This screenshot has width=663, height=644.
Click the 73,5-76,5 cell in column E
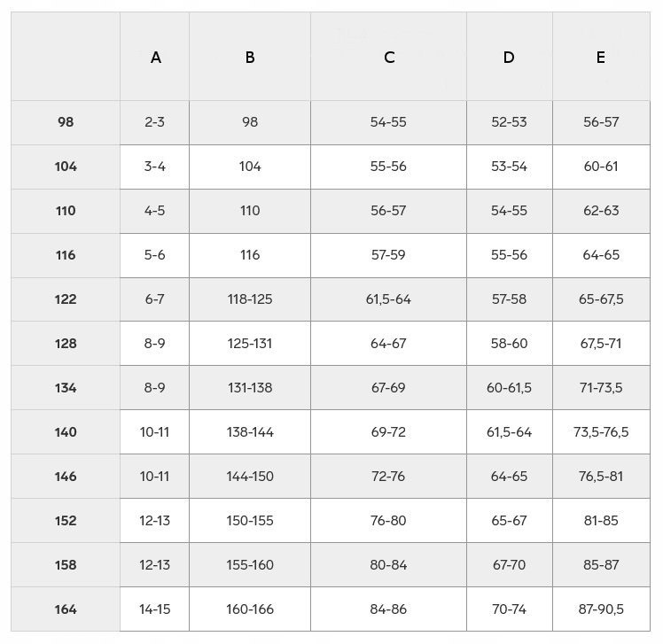(601, 432)
